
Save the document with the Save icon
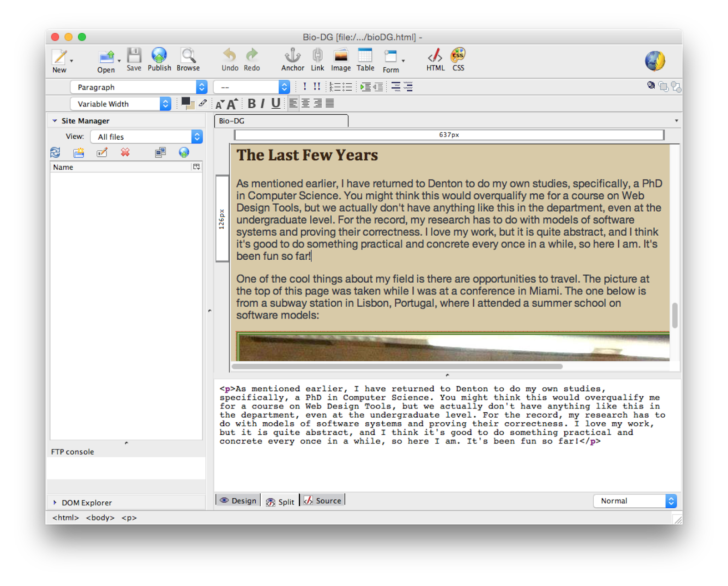[134, 60]
